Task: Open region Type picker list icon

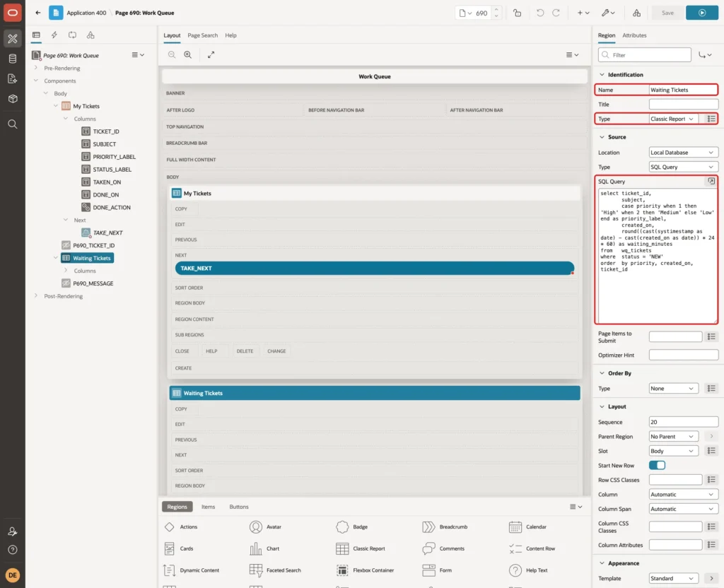Action: 711,119
